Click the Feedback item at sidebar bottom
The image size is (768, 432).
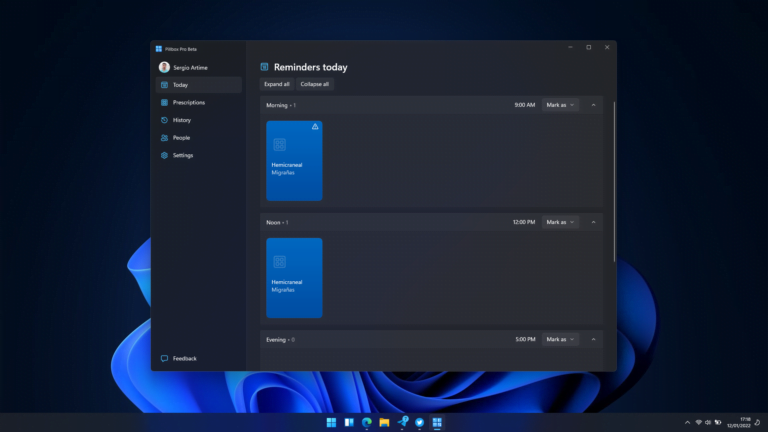[x=198, y=359]
